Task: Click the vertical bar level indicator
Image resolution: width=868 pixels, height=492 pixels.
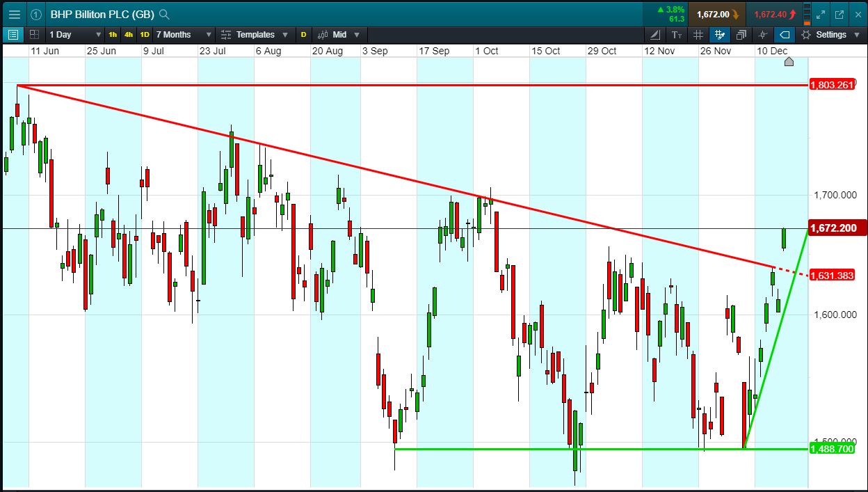Action: click(807, 14)
